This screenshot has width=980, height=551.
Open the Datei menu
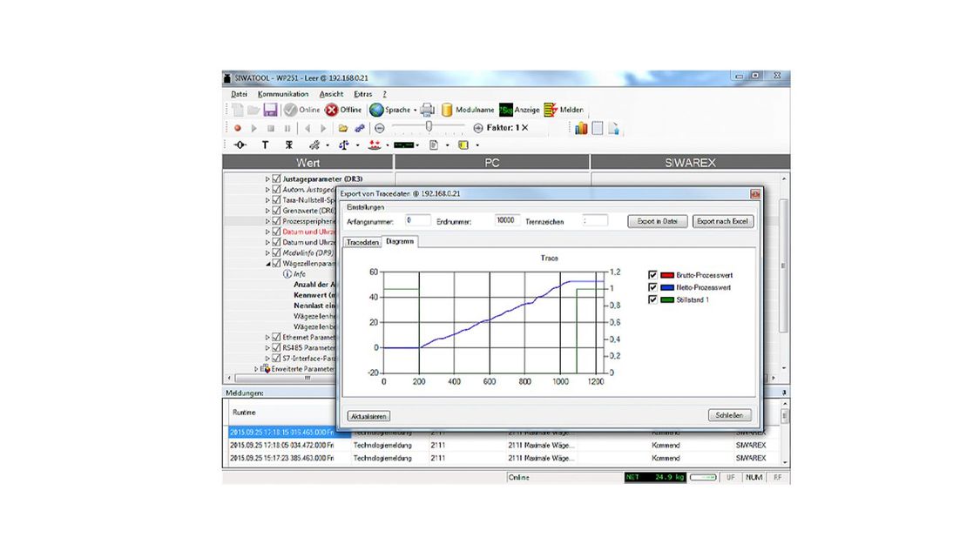(239, 94)
